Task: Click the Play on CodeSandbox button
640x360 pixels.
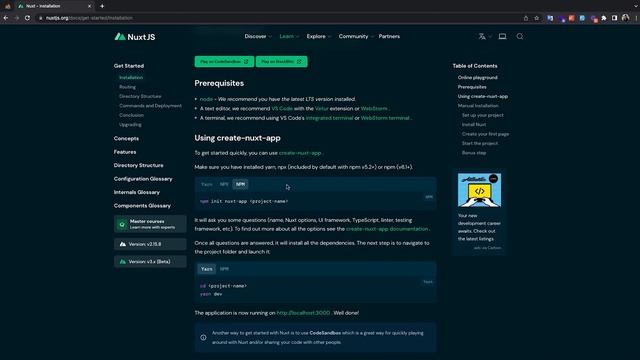Action: coord(224,62)
